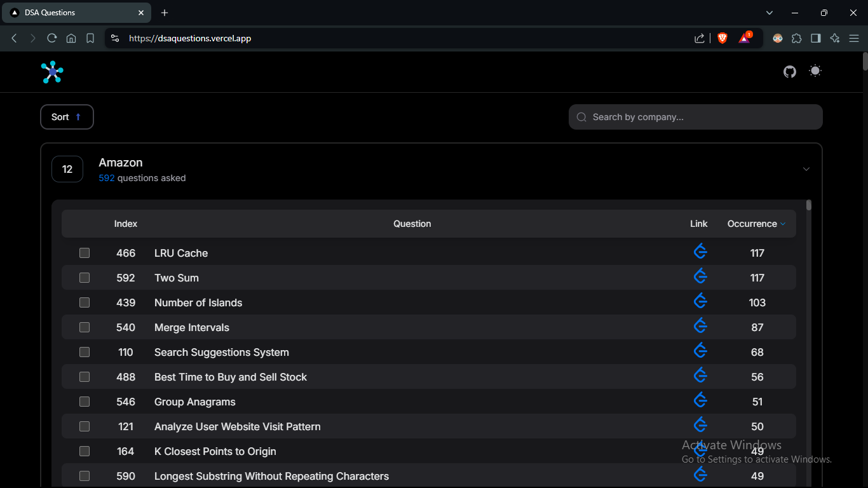This screenshot has width=868, height=488.
Task: Tick the Search Suggestions System checkbox
Action: (85, 352)
